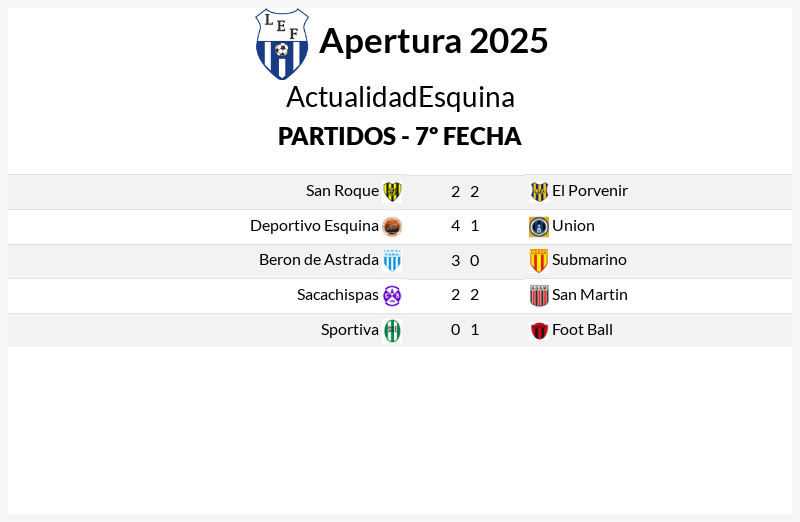The image size is (800, 522).
Task: Click the Union team badge
Action: pos(539,227)
